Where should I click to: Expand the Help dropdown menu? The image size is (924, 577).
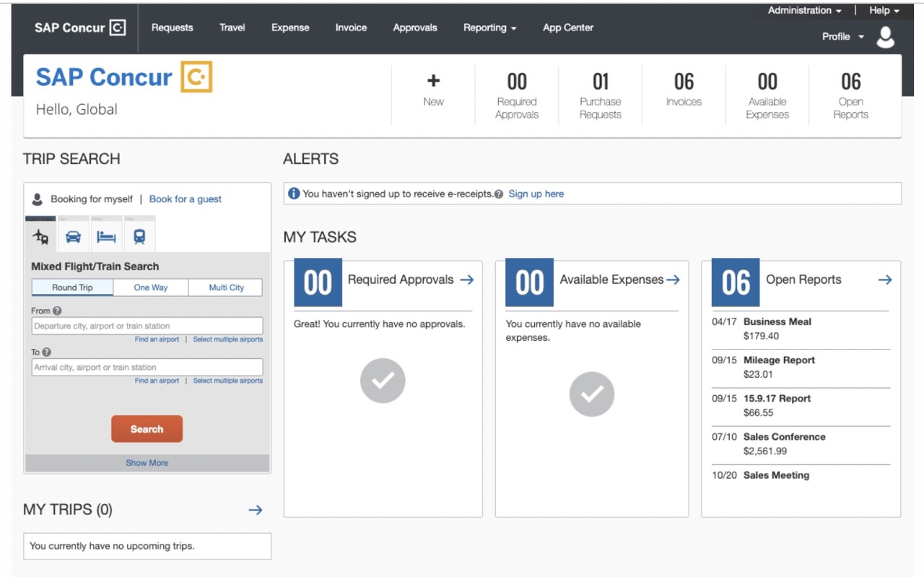(x=884, y=11)
